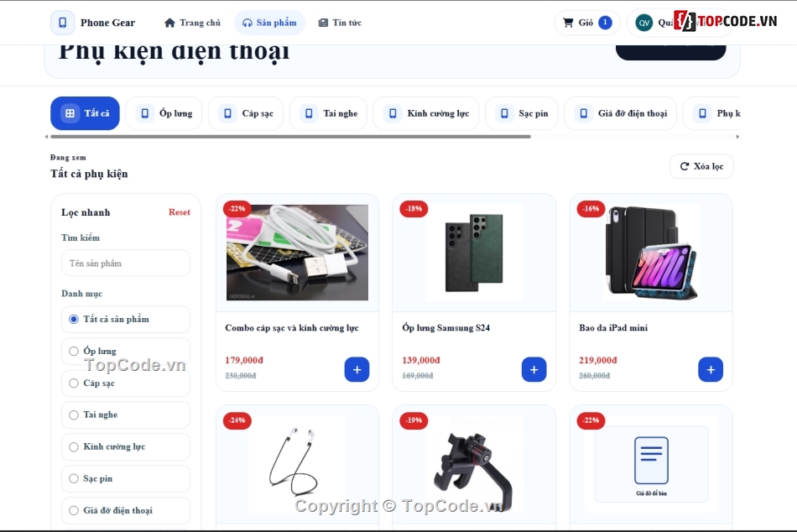Viewport: 797px width, 532px height.
Task: Click the -22% badge on the combo cáp sạc card
Action: [x=237, y=209]
